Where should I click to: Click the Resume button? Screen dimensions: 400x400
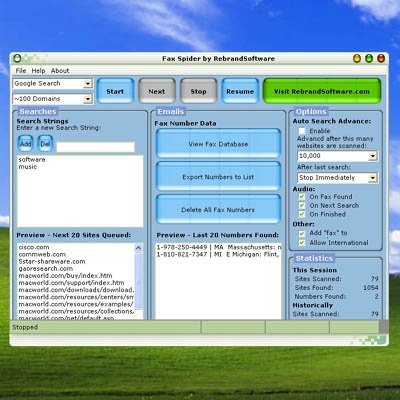(x=240, y=91)
